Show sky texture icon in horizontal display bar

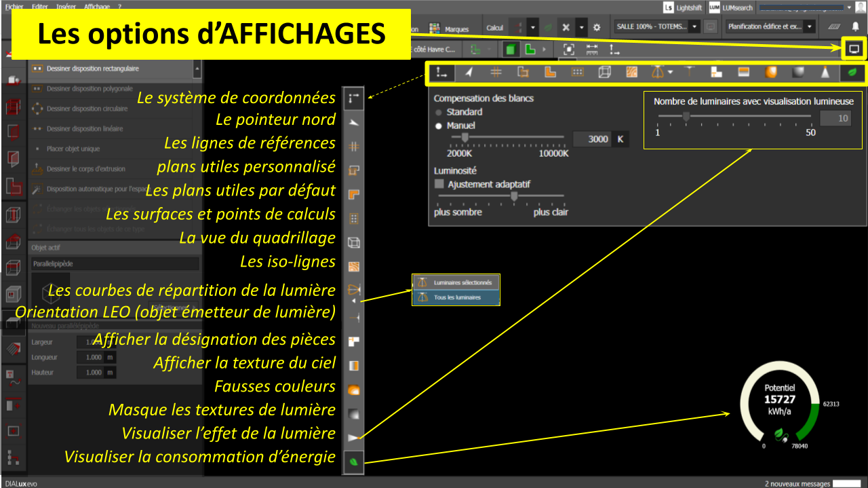coord(743,73)
